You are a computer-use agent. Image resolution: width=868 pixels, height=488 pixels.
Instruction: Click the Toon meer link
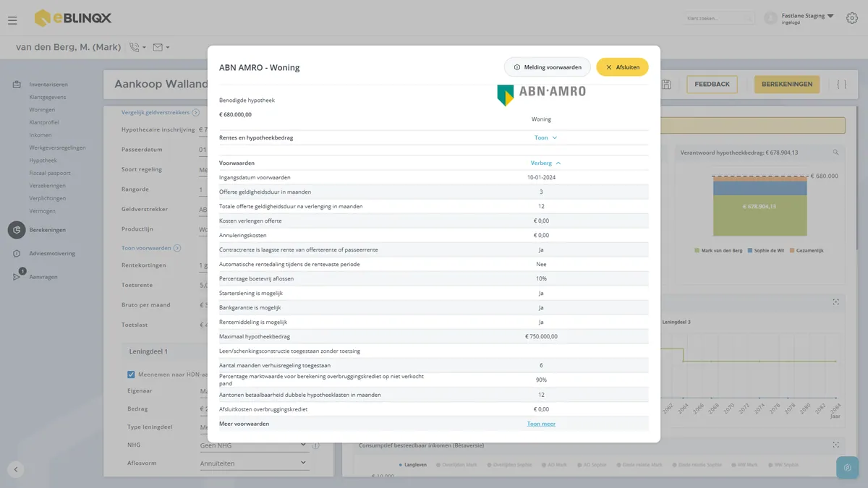click(x=541, y=424)
